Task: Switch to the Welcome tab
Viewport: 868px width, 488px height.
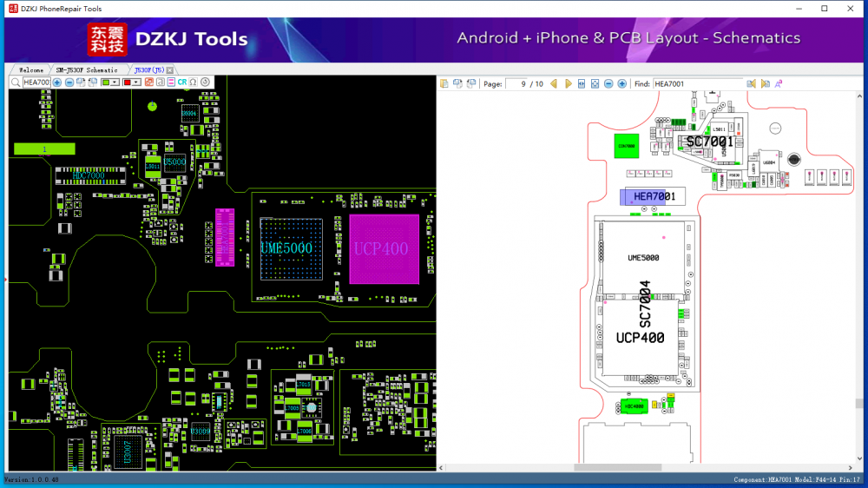Action: point(31,70)
